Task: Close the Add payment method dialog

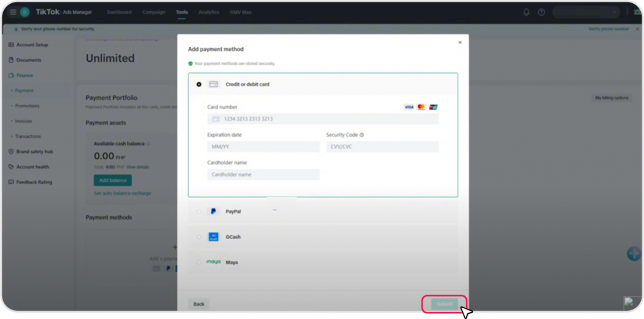Action: (x=460, y=42)
